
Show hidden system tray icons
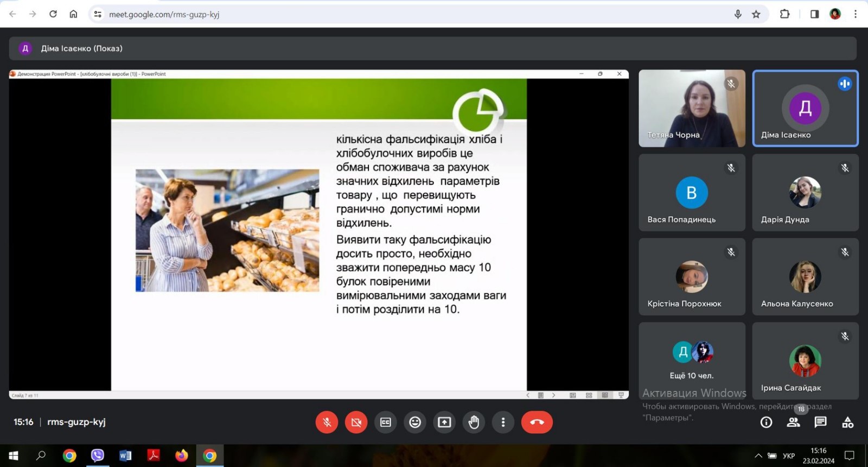(758, 456)
